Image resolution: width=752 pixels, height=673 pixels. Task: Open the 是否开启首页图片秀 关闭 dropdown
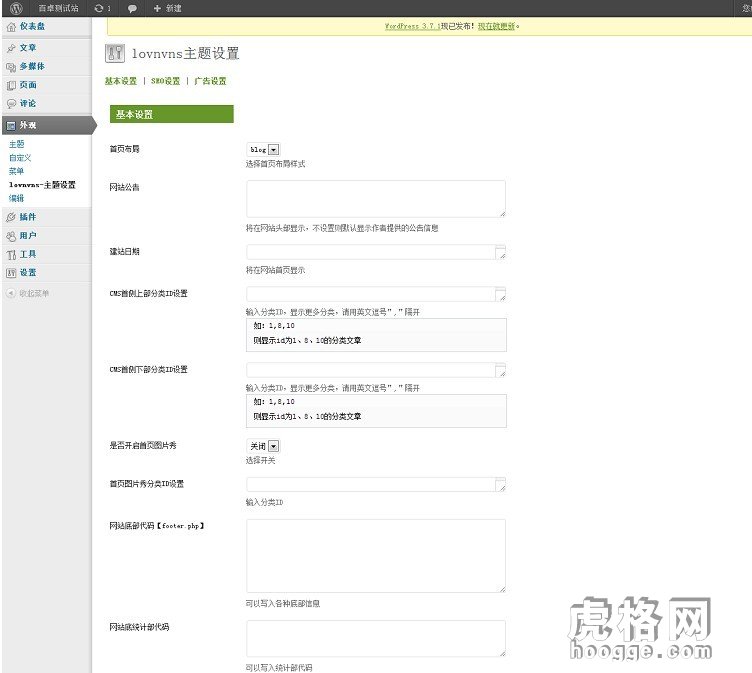tap(263, 446)
